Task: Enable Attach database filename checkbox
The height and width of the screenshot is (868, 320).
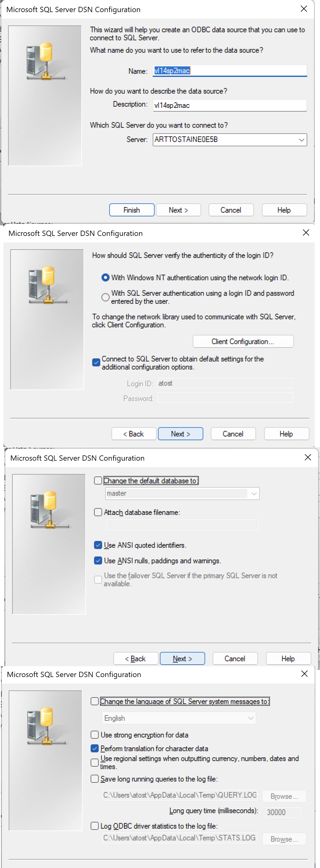Action: pyautogui.click(x=98, y=512)
